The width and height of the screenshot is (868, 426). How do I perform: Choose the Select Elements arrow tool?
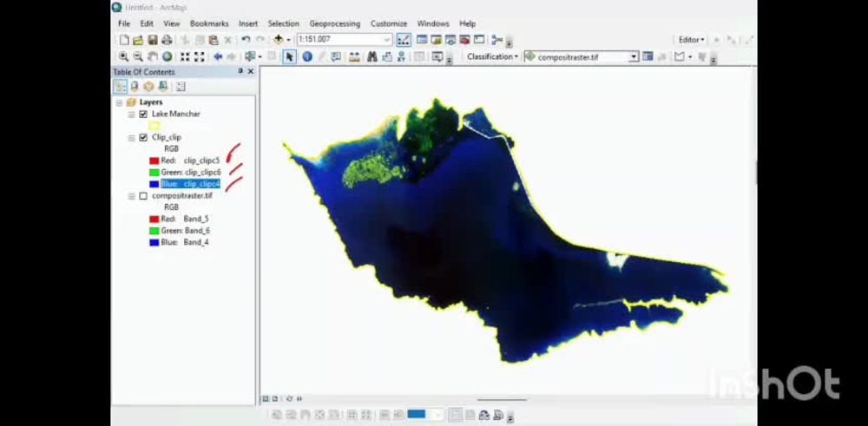(289, 56)
